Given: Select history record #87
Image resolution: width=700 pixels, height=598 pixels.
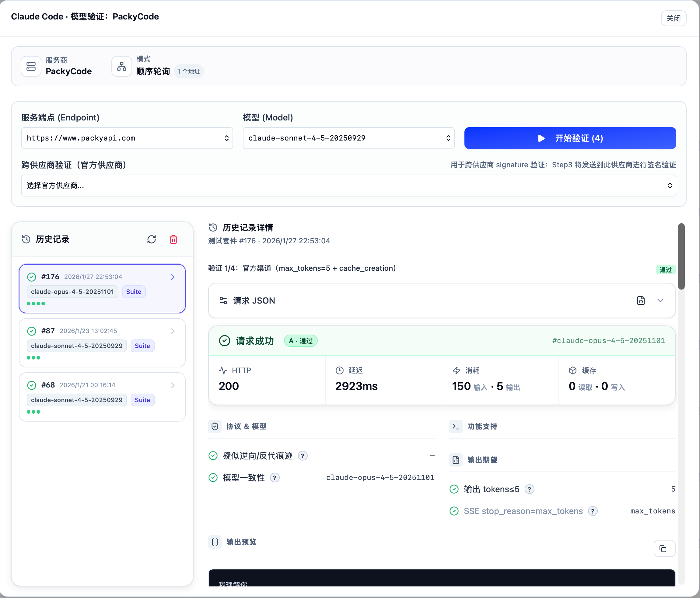Looking at the screenshot, I should coord(102,343).
